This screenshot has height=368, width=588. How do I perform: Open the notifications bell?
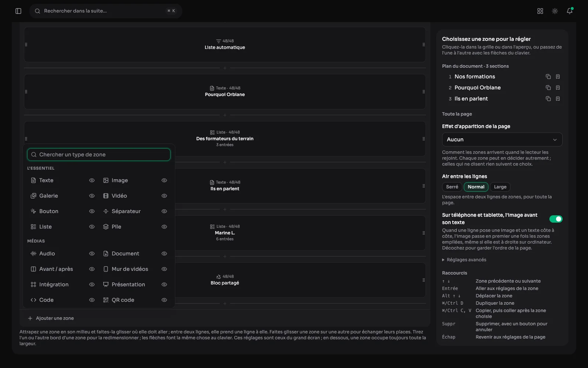click(570, 11)
